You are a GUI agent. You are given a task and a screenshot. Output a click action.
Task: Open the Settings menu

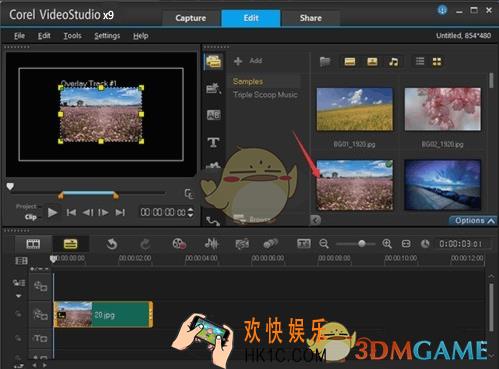[107, 36]
